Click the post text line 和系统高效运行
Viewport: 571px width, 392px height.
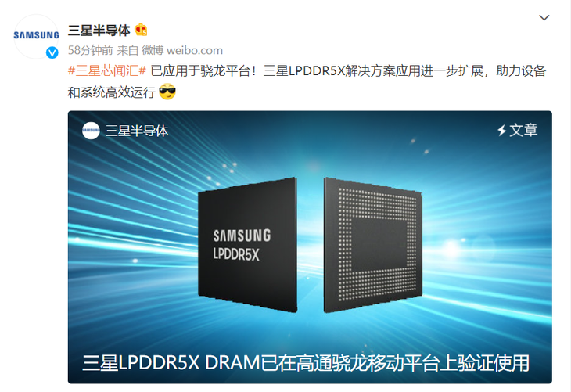[x=111, y=92]
